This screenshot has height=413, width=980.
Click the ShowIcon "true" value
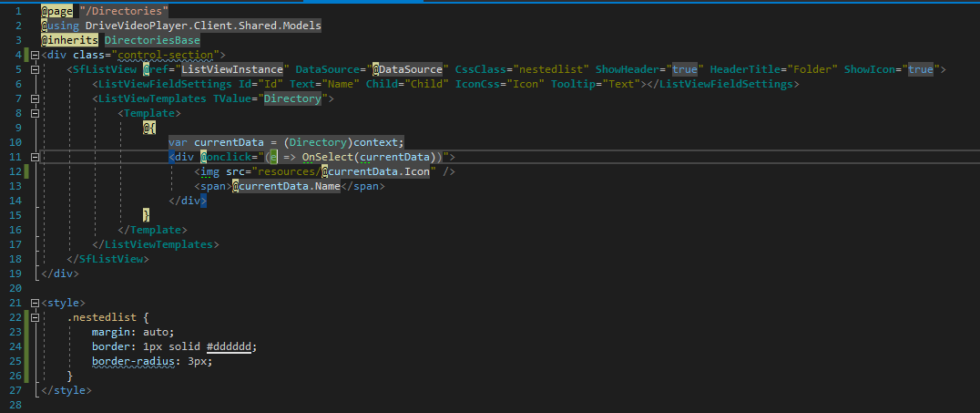(x=920, y=69)
